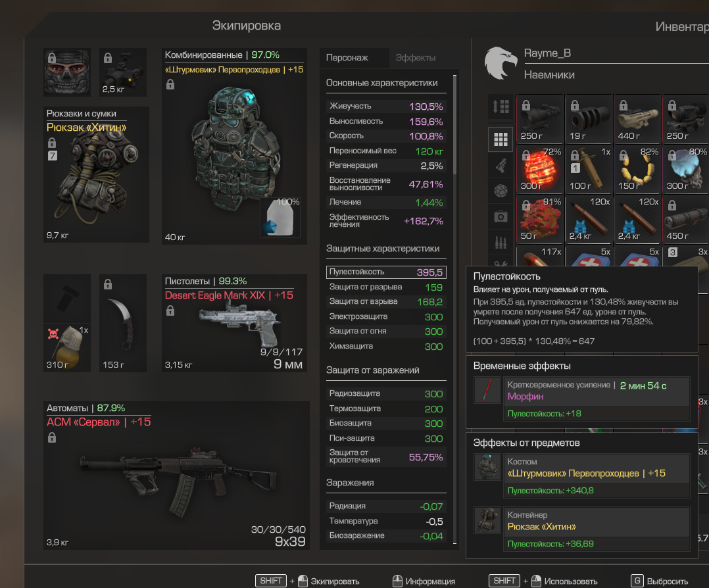Click the Радиозащита stat row
Image resolution: width=709 pixels, height=588 pixels.
click(x=386, y=394)
